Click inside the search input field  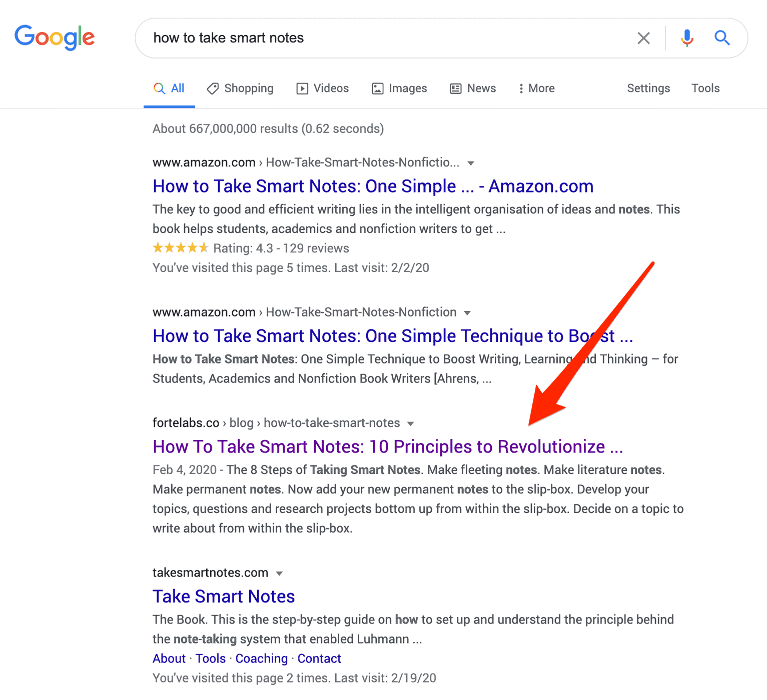point(350,37)
